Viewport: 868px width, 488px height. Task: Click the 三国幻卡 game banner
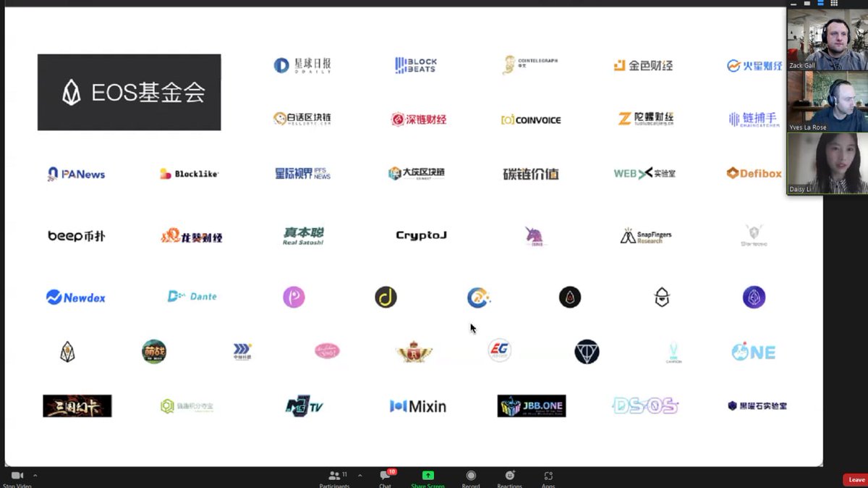[77, 406]
